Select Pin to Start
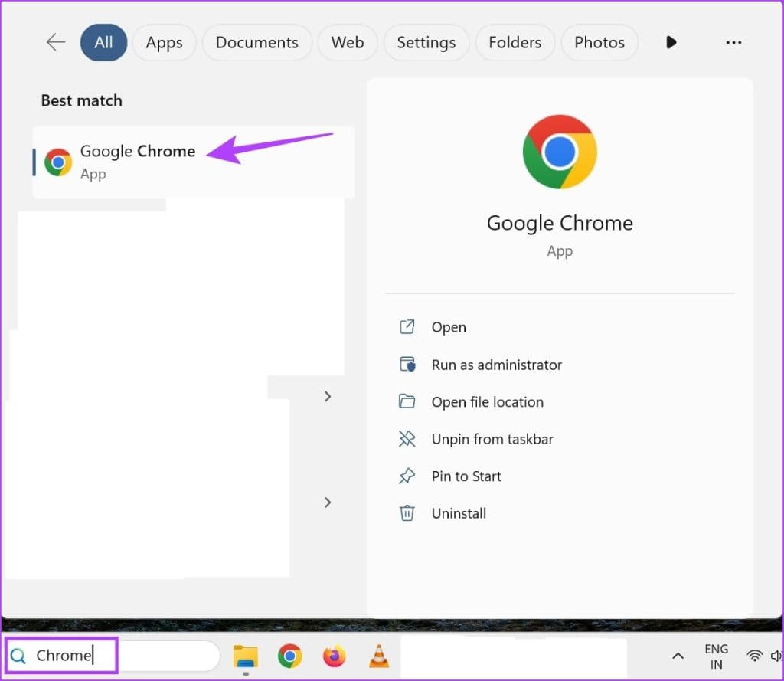 pyautogui.click(x=466, y=476)
